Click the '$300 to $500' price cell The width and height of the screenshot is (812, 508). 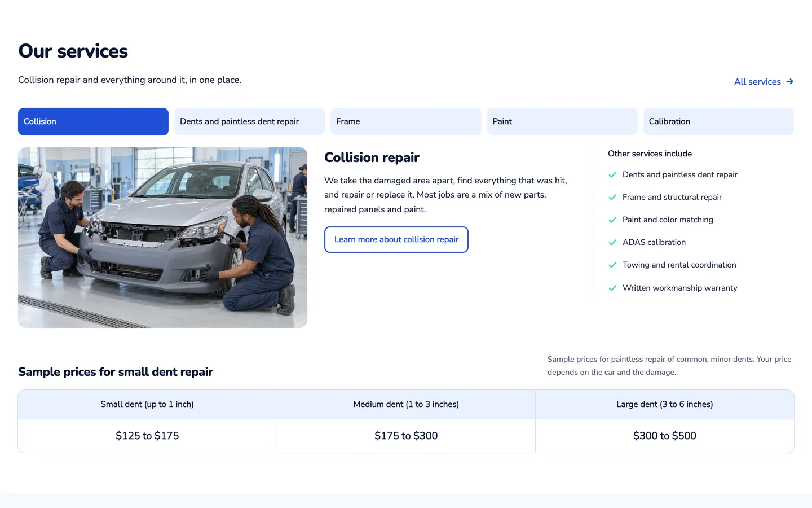[665, 436]
